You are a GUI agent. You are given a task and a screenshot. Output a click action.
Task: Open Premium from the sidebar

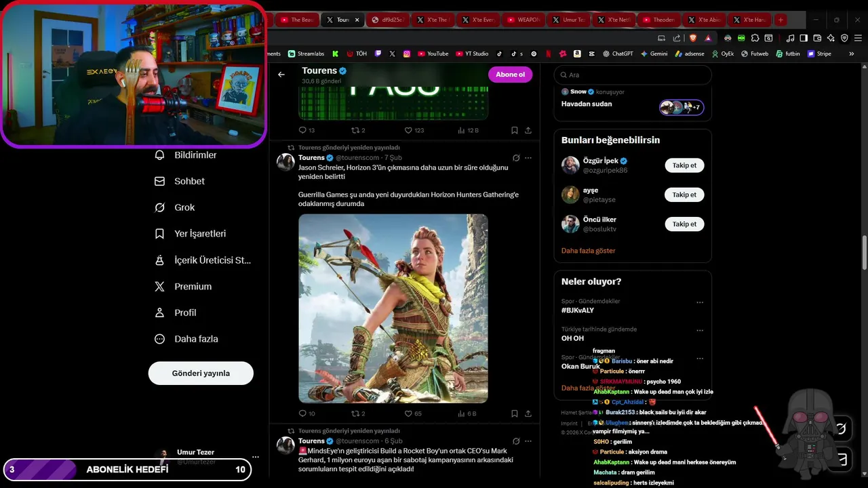click(183, 287)
